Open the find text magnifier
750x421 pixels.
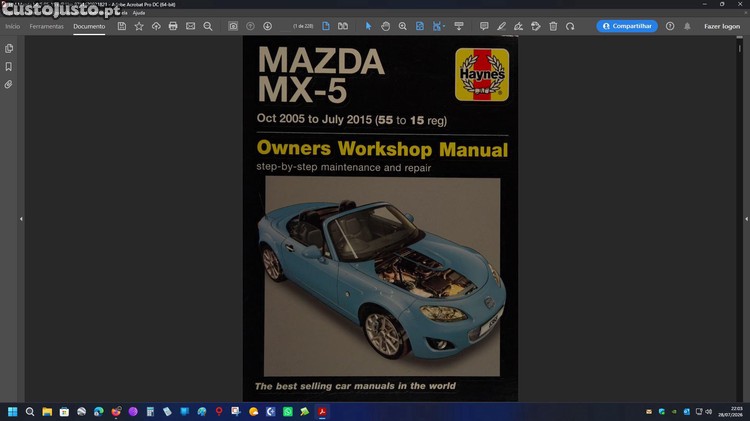tap(208, 26)
